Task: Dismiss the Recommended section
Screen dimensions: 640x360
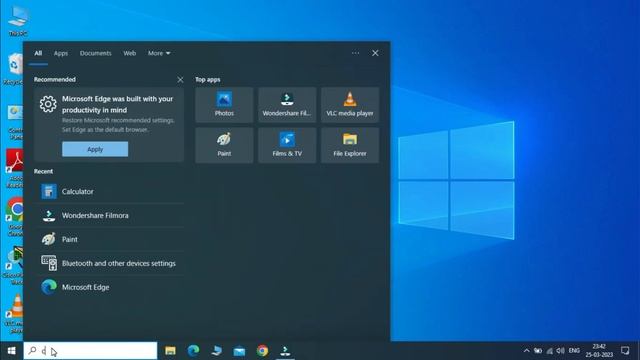Action: click(x=180, y=80)
